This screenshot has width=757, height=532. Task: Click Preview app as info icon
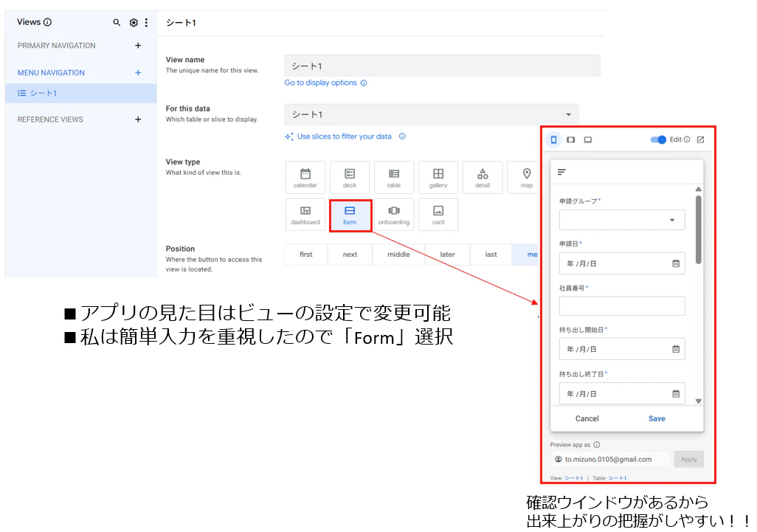click(x=597, y=445)
